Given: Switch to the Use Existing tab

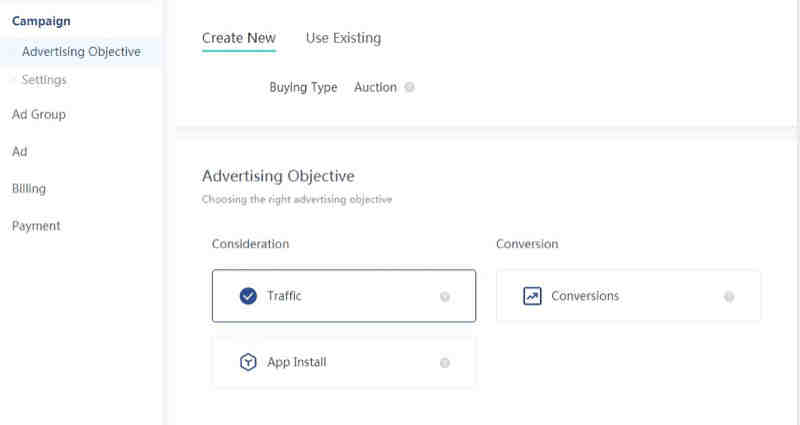Looking at the screenshot, I should click(x=343, y=38).
